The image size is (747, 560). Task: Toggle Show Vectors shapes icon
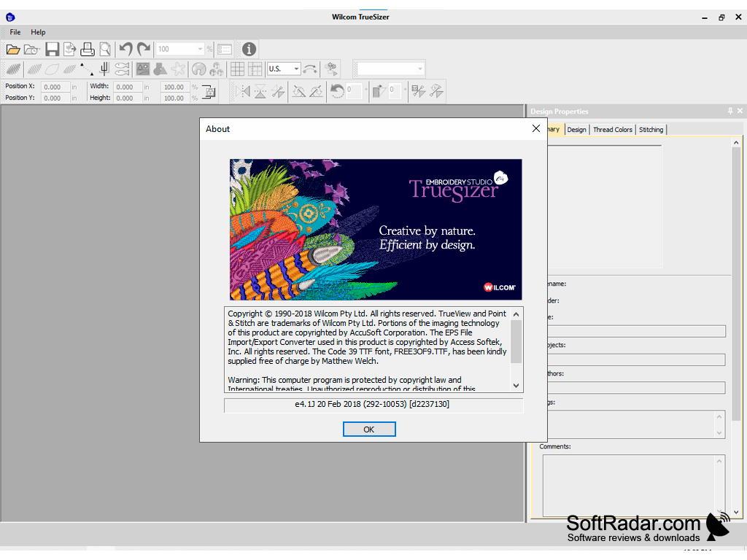click(160, 69)
